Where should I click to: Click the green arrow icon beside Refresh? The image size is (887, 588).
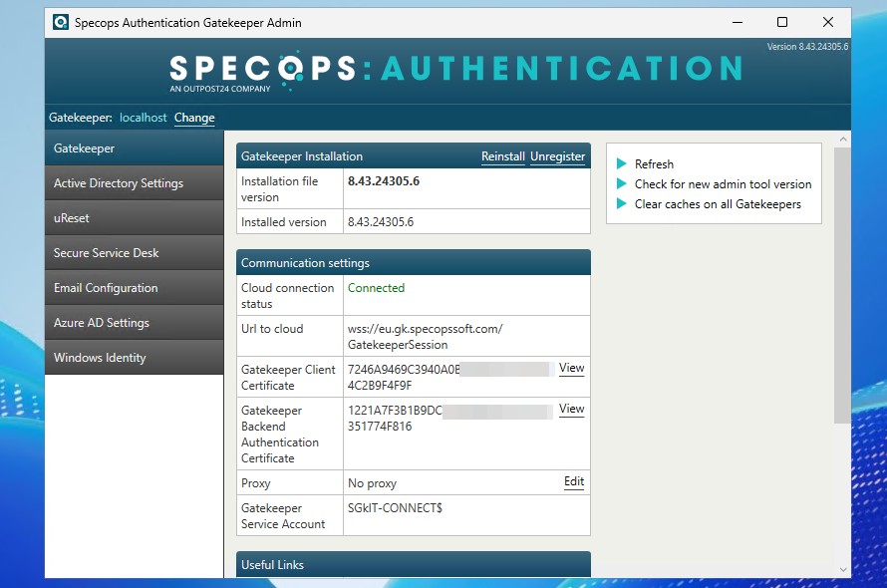pos(623,163)
